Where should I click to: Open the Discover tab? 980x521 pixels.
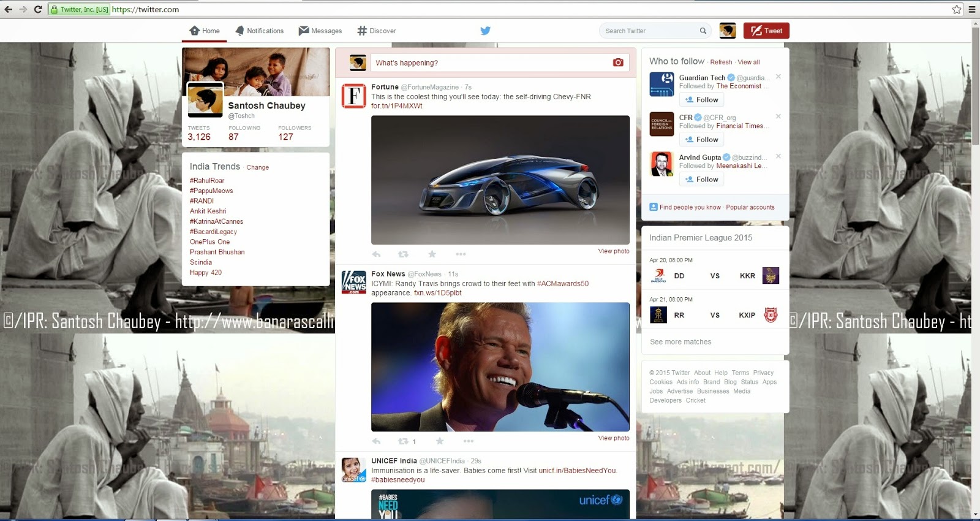click(377, 31)
